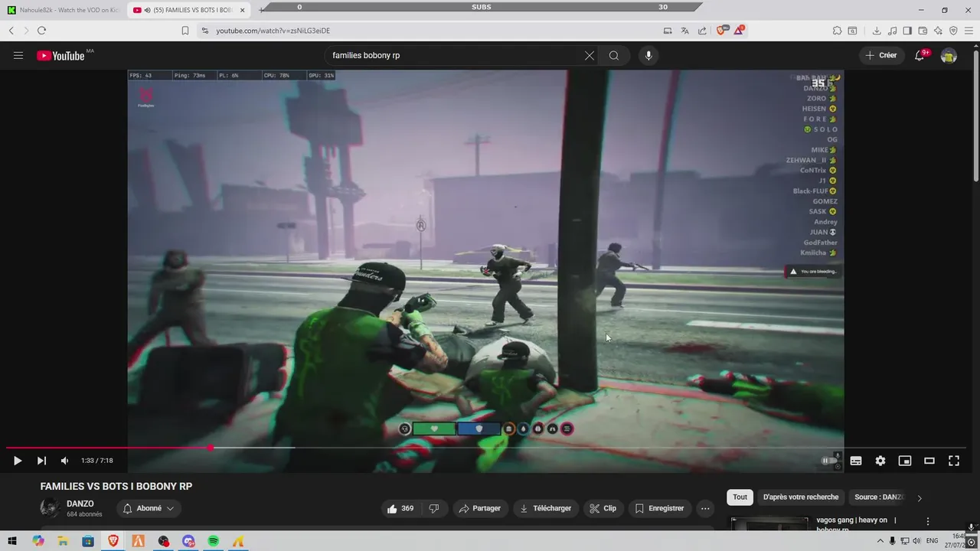Open the Brave Wallet icon
This screenshot has width=980, height=551.
coord(923,31)
